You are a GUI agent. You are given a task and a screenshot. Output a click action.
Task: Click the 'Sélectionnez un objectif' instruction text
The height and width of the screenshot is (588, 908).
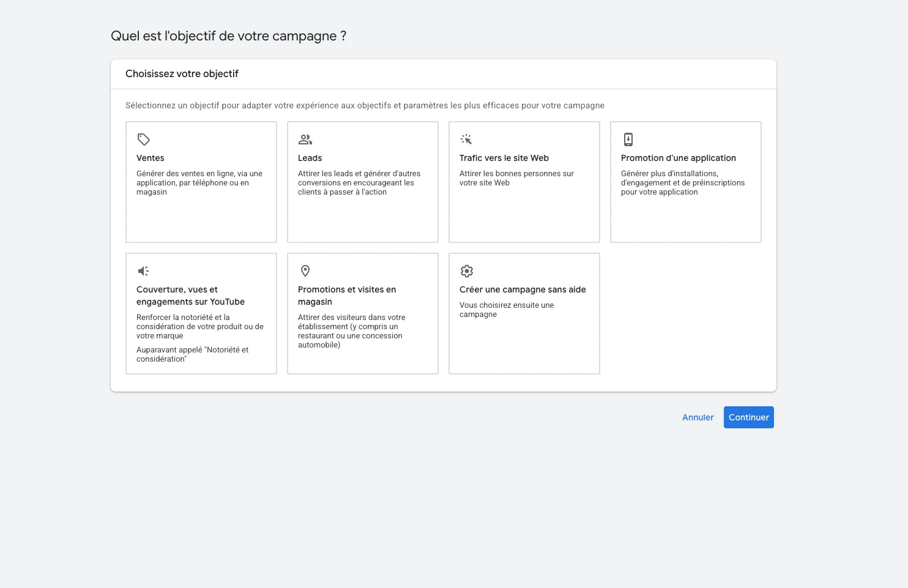(365, 105)
